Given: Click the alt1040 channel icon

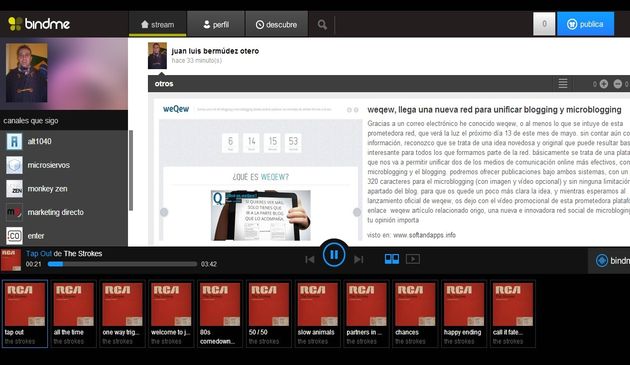Looking at the screenshot, I should coord(14,141).
